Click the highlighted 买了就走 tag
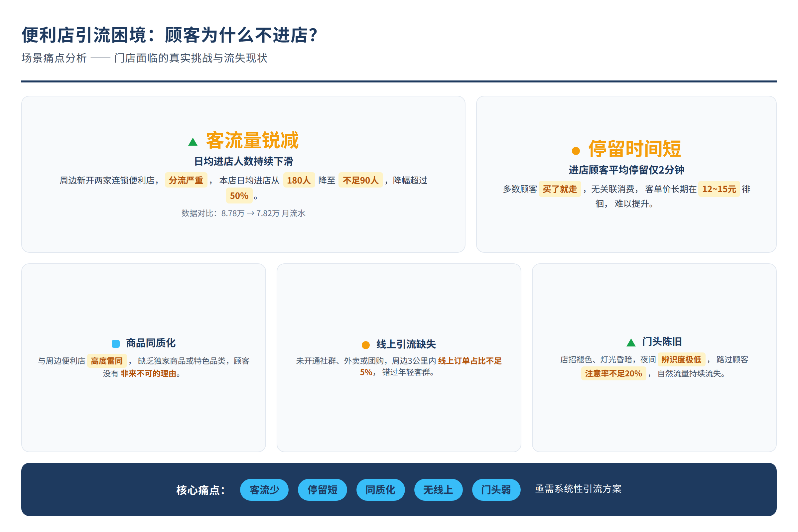The width and height of the screenshot is (798, 532). (560, 189)
